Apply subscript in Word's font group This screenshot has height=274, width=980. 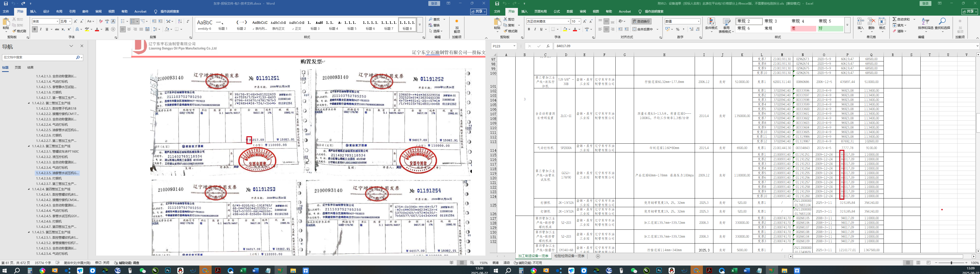point(63,29)
